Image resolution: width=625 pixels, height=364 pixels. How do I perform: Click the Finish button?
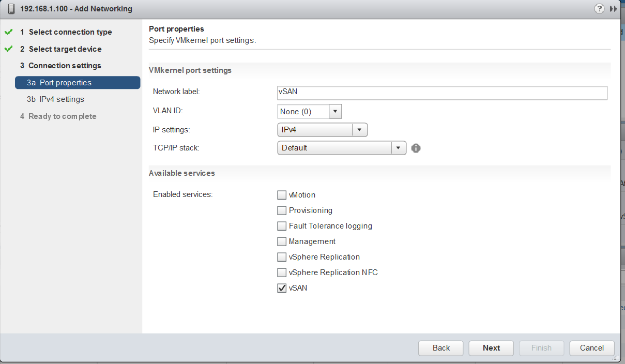coord(541,348)
